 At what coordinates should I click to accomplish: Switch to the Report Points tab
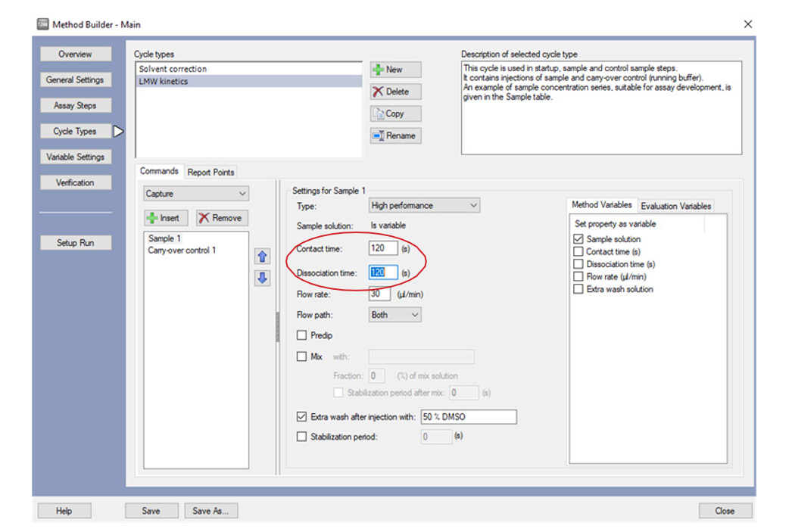point(211,172)
